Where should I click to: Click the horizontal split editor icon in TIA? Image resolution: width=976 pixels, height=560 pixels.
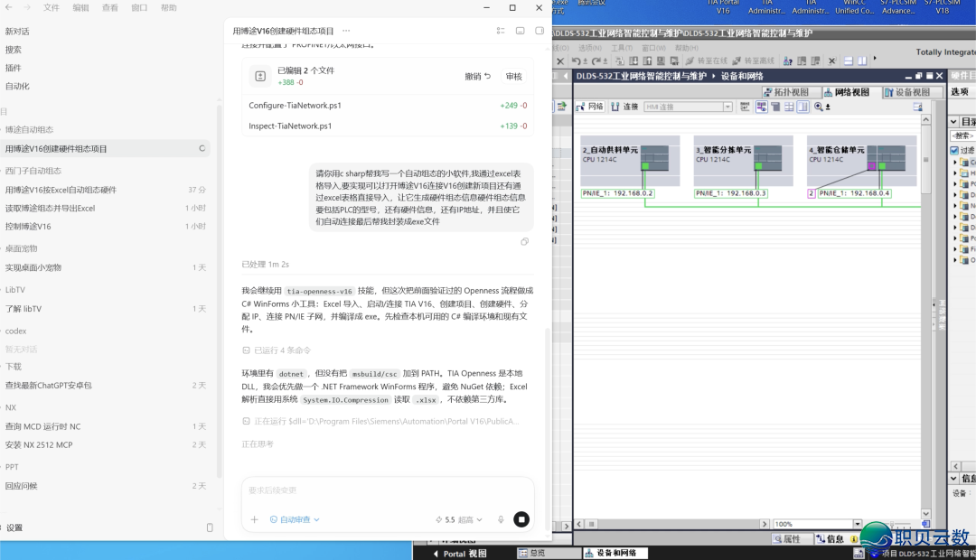coord(849,61)
